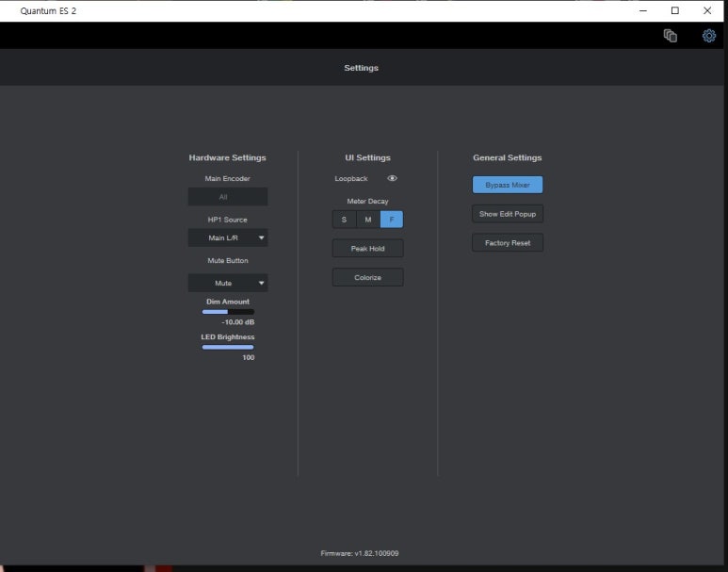Click the Firmware version text
The width and height of the screenshot is (728, 572).
[360, 553]
